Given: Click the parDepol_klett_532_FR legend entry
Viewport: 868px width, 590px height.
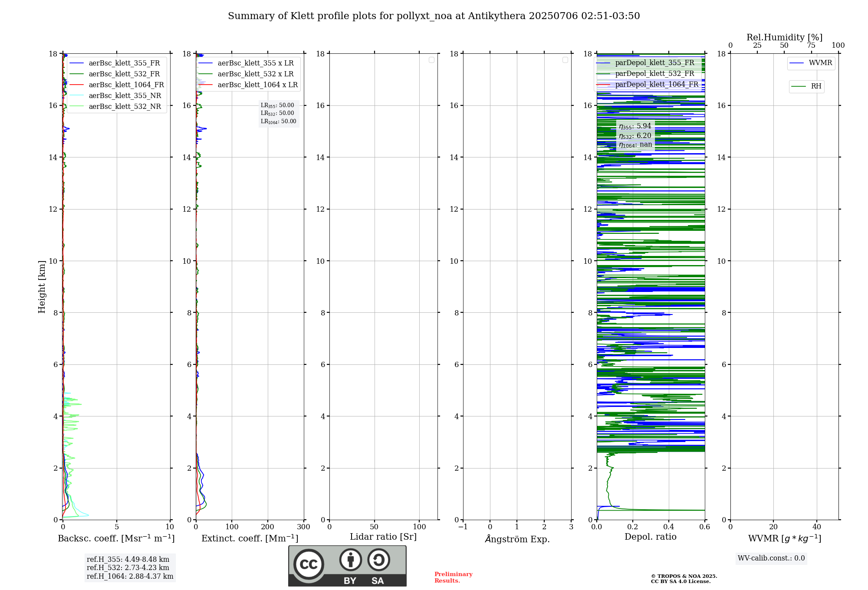Looking at the screenshot, I should [x=645, y=74].
